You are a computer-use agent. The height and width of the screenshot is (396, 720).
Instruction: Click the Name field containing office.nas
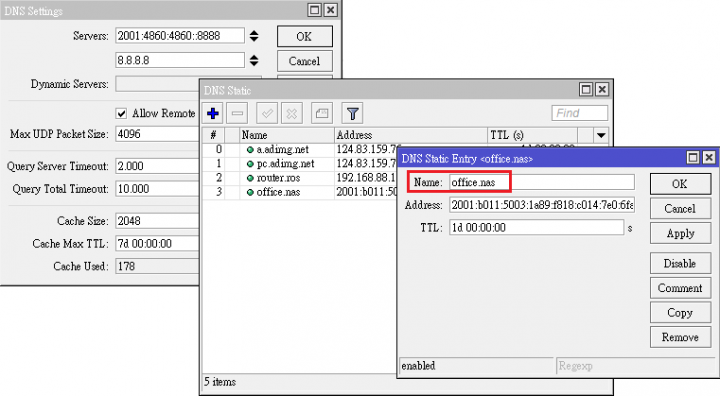[542, 182]
